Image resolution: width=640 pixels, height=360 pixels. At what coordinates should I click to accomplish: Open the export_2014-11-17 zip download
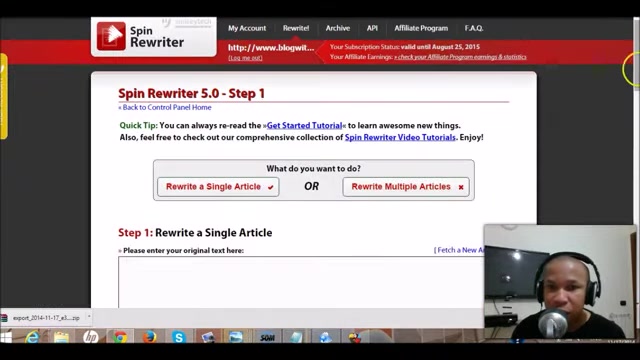click(x=46, y=318)
